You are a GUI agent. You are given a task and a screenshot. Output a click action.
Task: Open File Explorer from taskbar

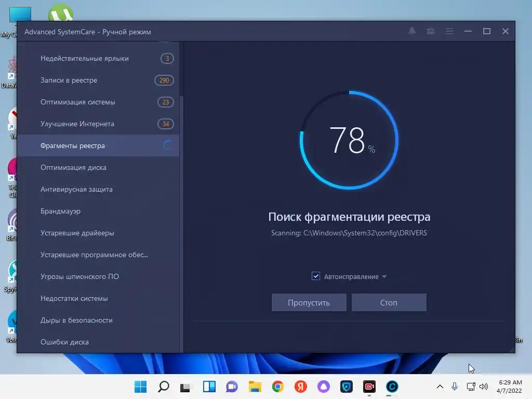pyautogui.click(x=255, y=387)
